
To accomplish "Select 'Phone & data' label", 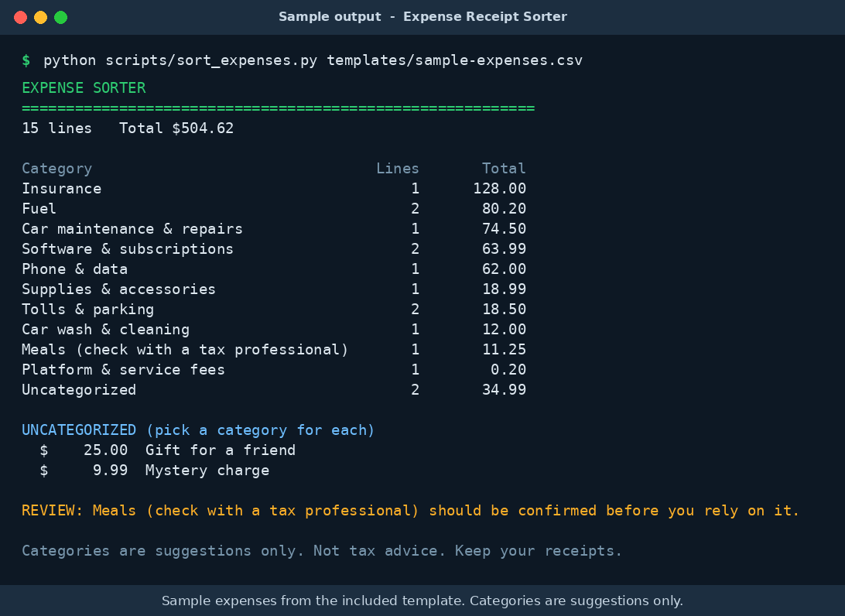I will pos(74,269).
